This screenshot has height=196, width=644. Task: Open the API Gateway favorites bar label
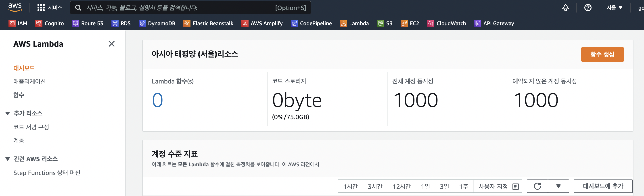(499, 23)
